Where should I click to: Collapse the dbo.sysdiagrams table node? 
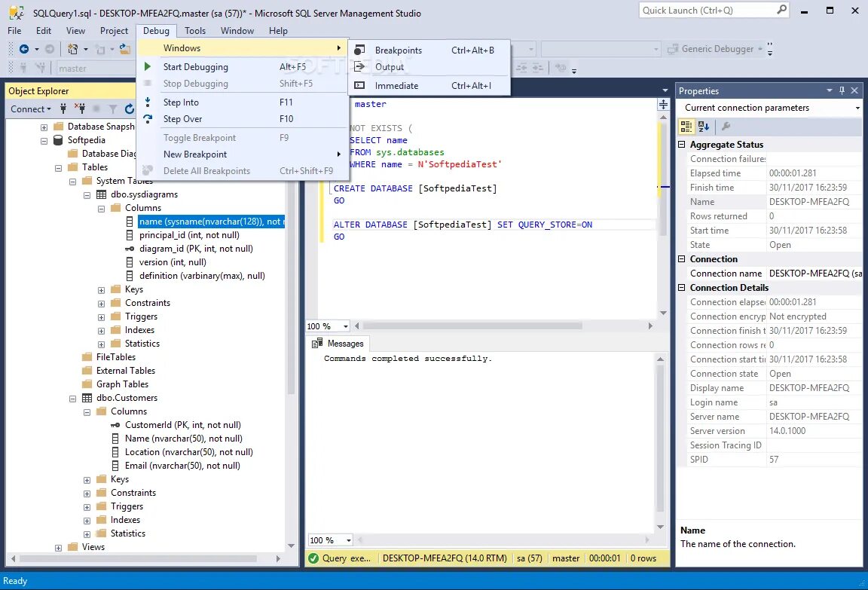pyautogui.click(x=87, y=195)
